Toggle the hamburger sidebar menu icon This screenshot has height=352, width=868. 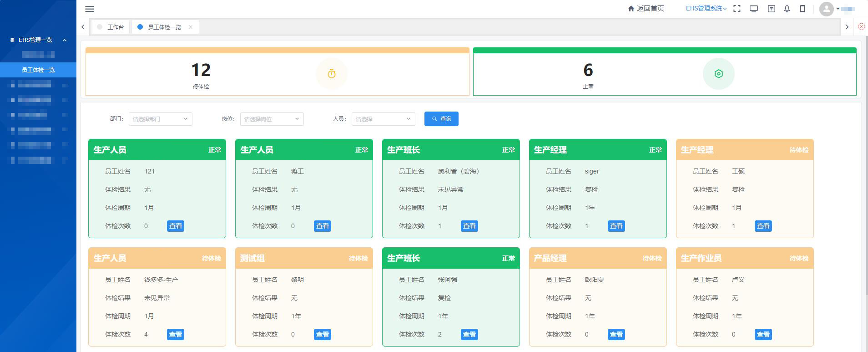click(90, 9)
